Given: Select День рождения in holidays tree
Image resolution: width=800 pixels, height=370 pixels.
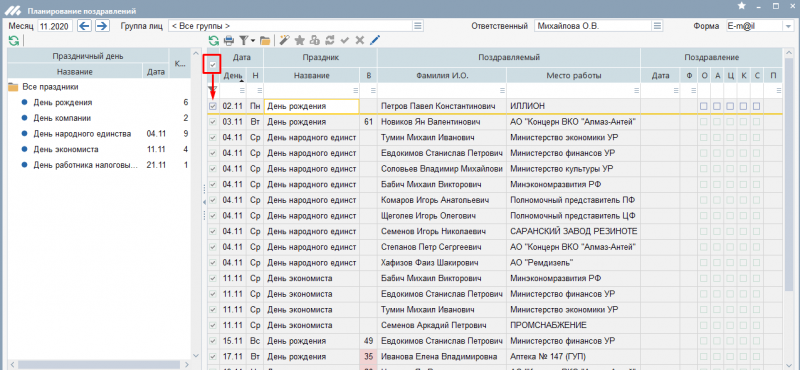Looking at the screenshot, I should pos(63,103).
